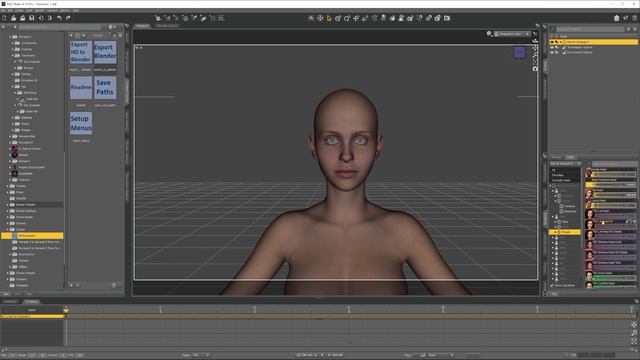640x360 pixels.
Task: Expand the Anatomy folder
Action: click(13, 49)
